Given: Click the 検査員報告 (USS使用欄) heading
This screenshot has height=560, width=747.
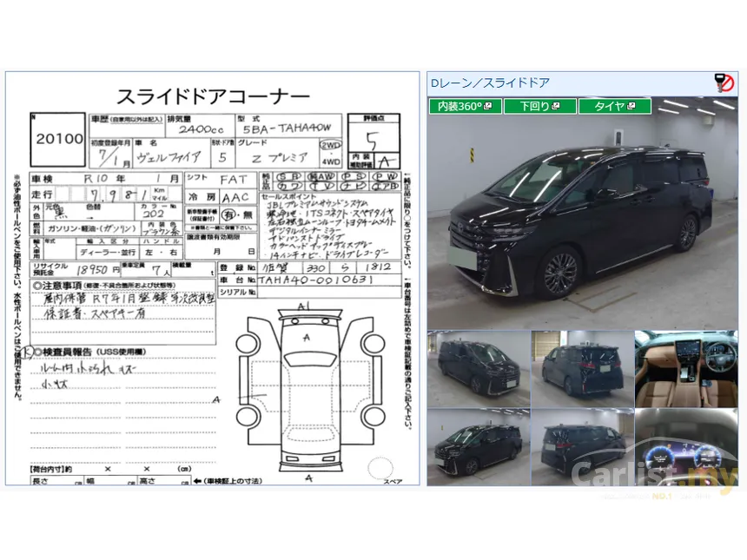Looking at the screenshot, I should pos(90,352).
